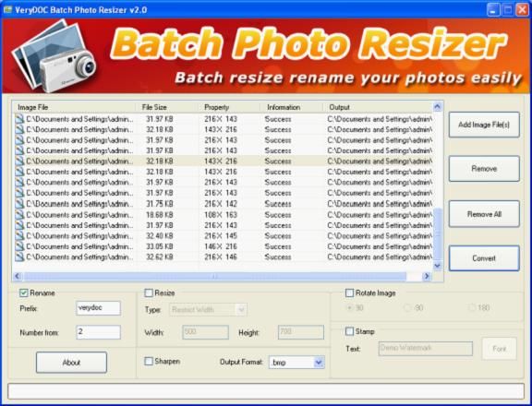Click the stamp Text field
The width and height of the screenshot is (532, 406).
[426, 349]
